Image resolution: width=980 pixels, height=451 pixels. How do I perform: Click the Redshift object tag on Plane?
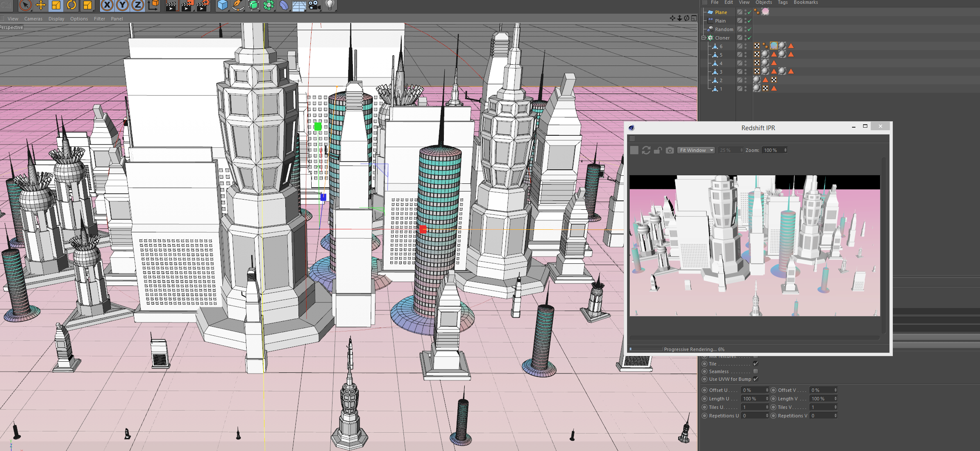point(757,12)
